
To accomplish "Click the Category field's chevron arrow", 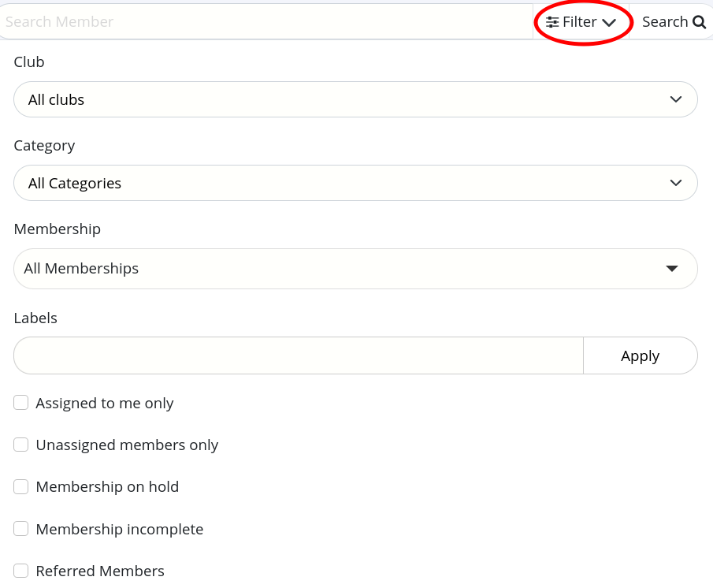I will [675, 183].
